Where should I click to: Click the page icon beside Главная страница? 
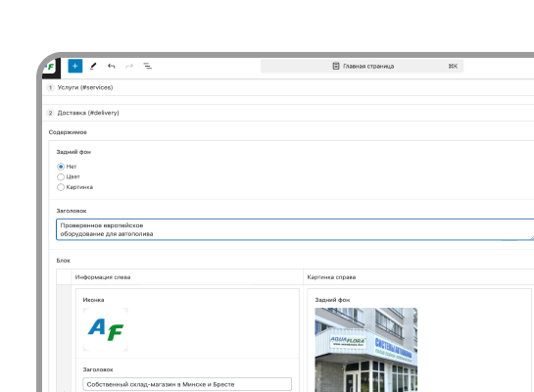tap(336, 66)
